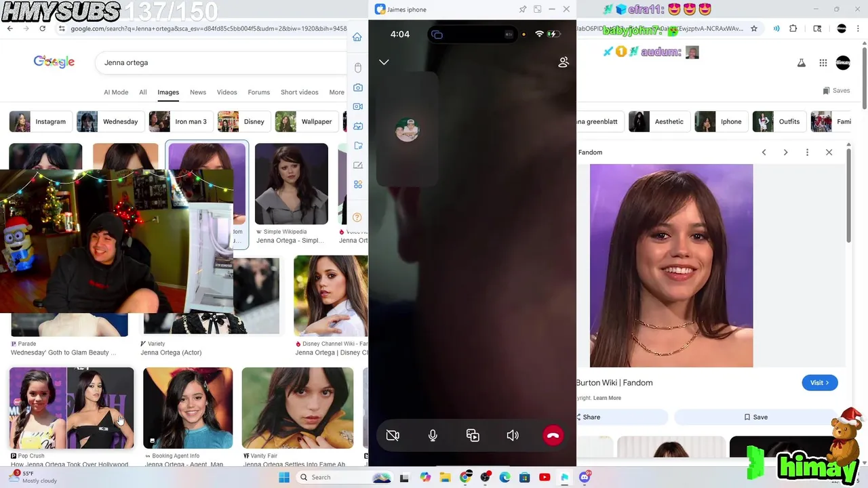The image size is (868, 488).
Task: Click the Visit button in preview panel
Action: pos(819,382)
